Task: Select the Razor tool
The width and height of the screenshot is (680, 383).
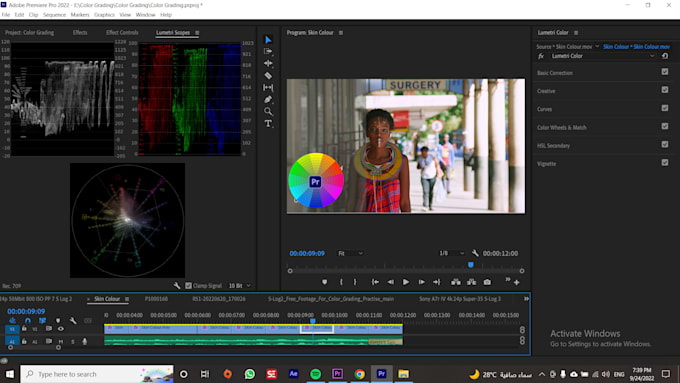Action: (x=268, y=75)
